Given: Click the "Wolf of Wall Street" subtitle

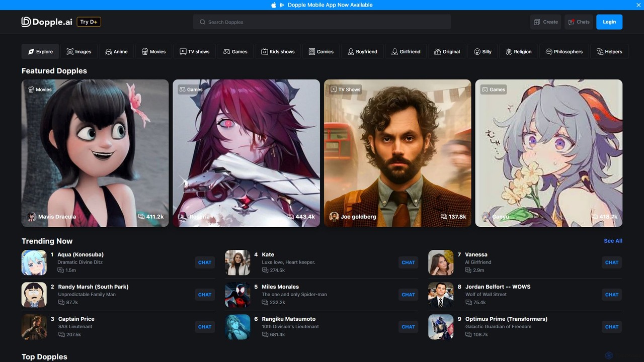Looking at the screenshot, I should [486, 295].
